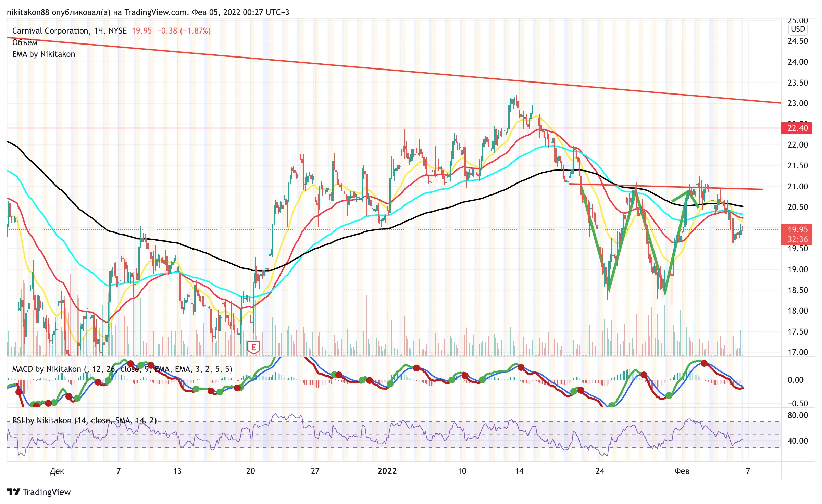Screen dimensions: 822x504
Task: Click the '14' date label on time axis
Action: pyautogui.click(x=519, y=471)
